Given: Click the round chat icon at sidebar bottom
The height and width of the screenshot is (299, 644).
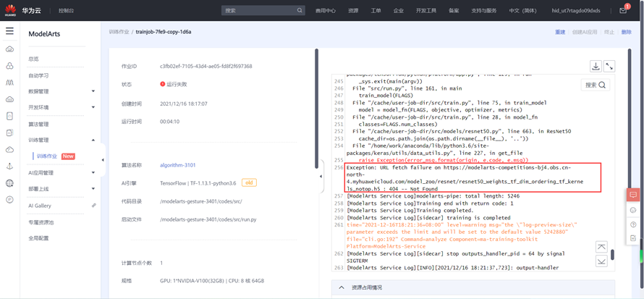Looking at the screenshot, I should (10, 200).
